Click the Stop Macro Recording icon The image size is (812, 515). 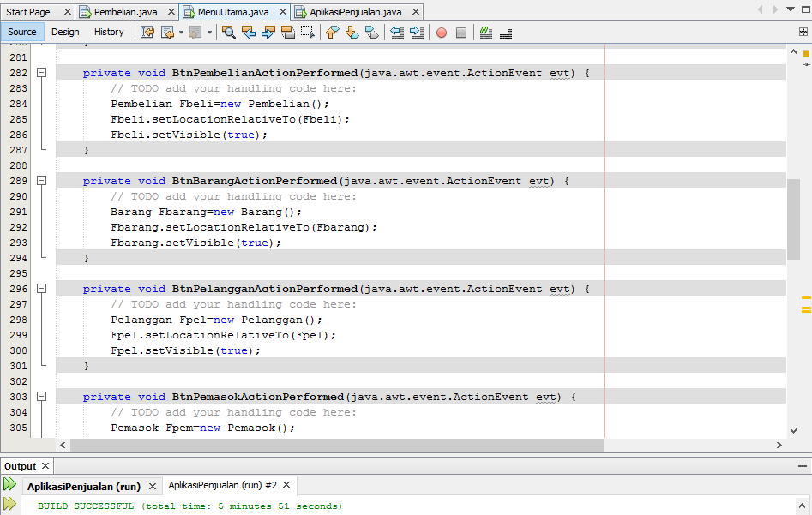[x=460, y=32]
